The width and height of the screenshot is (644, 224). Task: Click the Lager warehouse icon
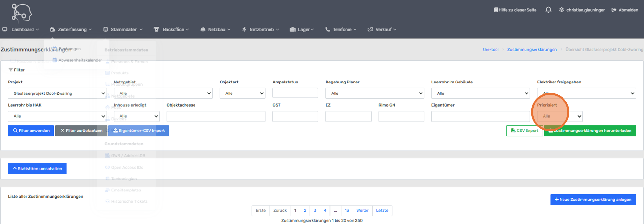293,29
